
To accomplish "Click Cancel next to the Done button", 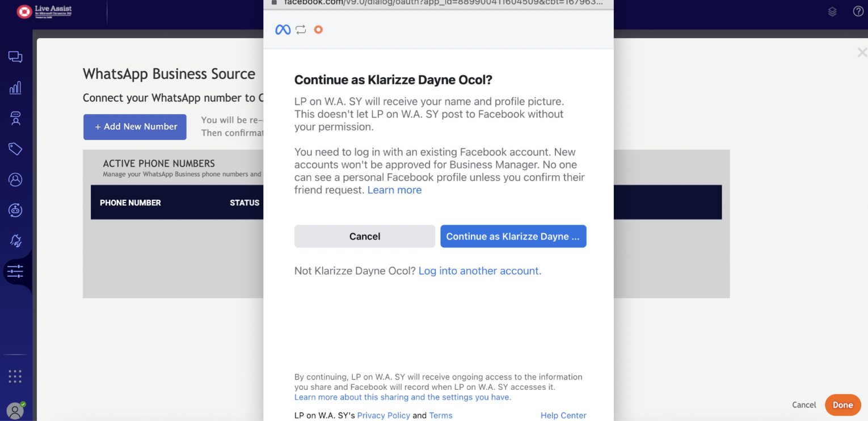I will click(804, 405).
